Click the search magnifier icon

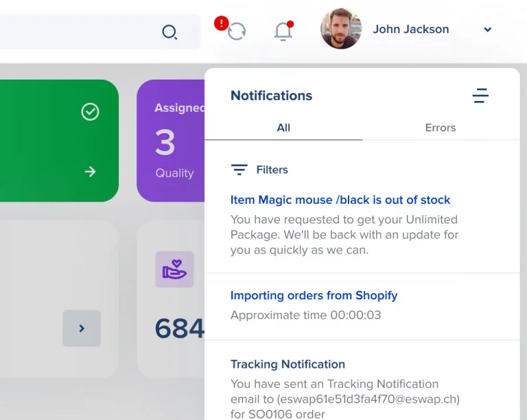169,32
